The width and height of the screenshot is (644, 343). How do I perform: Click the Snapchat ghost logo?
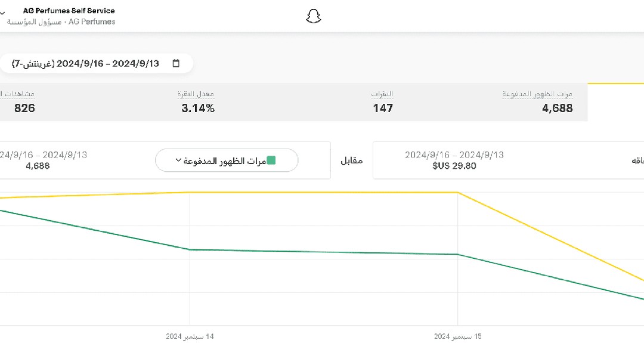[x=314, y=17]
